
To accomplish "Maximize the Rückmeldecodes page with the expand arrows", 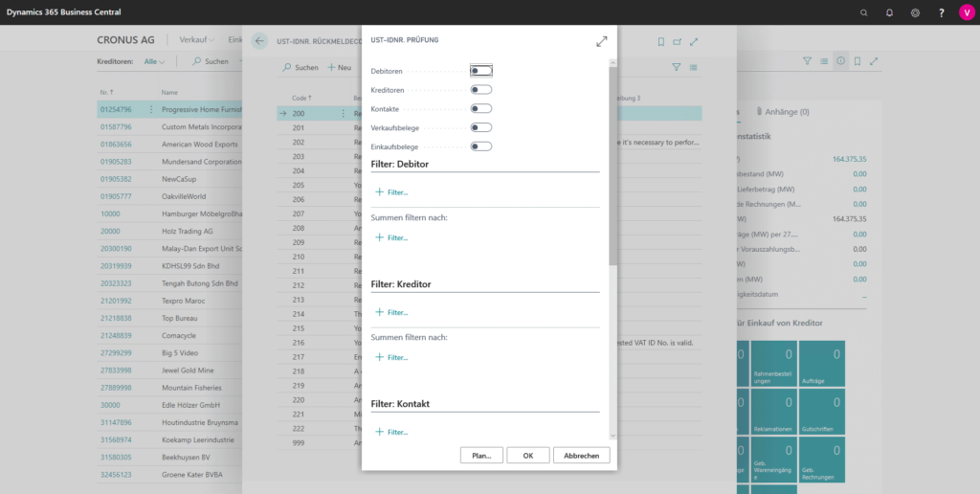I will pos(694,42).
